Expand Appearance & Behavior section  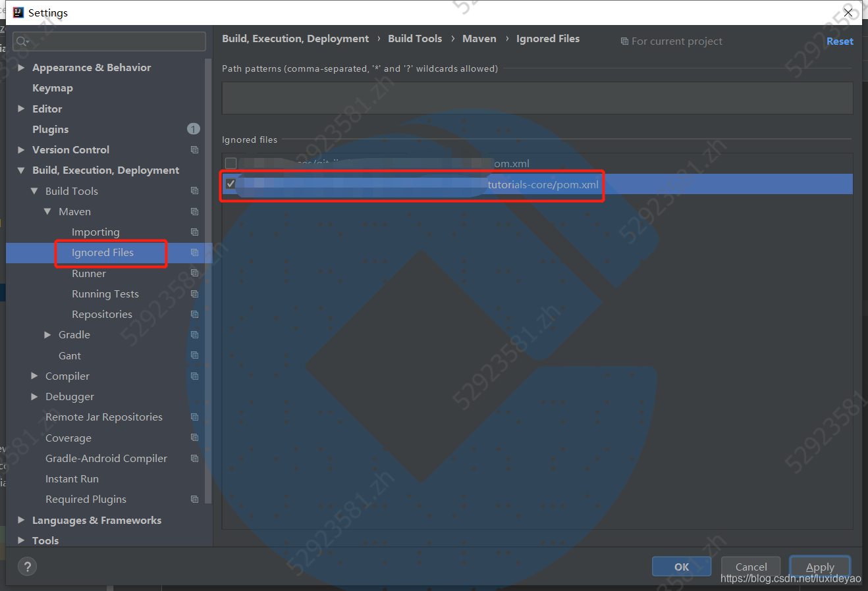pos(21,67)
